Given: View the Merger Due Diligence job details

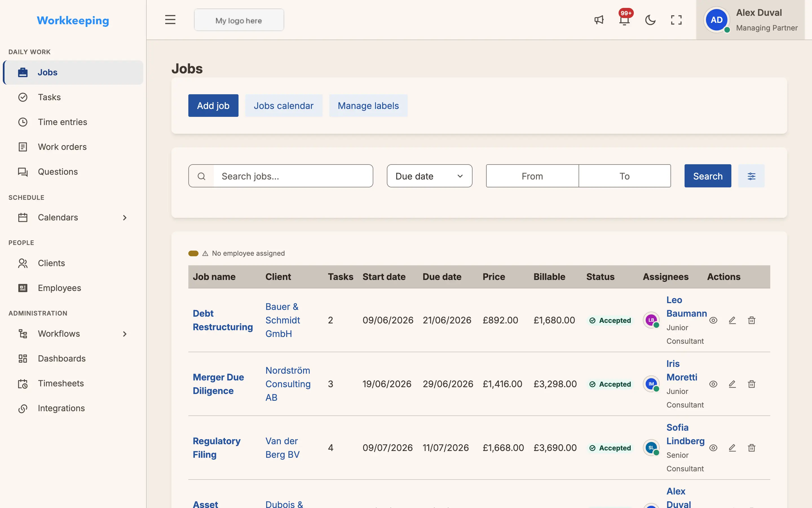Looking at the screenshot, I should pos(713,384).
